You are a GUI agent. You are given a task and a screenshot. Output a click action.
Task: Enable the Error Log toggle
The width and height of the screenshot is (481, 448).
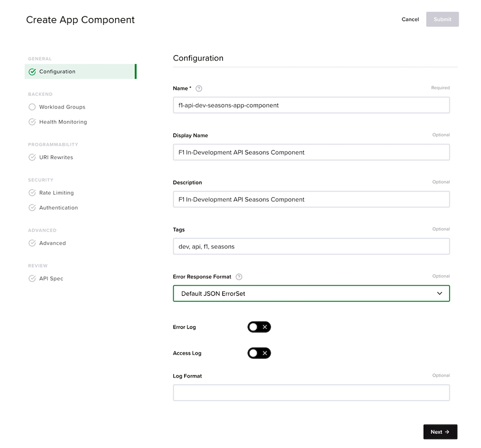pyautogui.click(x=259, y=327)
